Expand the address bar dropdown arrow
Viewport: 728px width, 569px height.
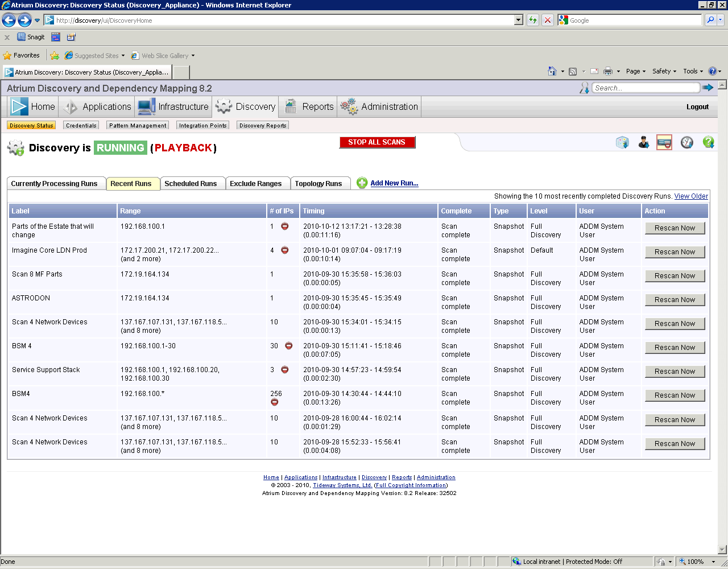click(x=519, y=20)
